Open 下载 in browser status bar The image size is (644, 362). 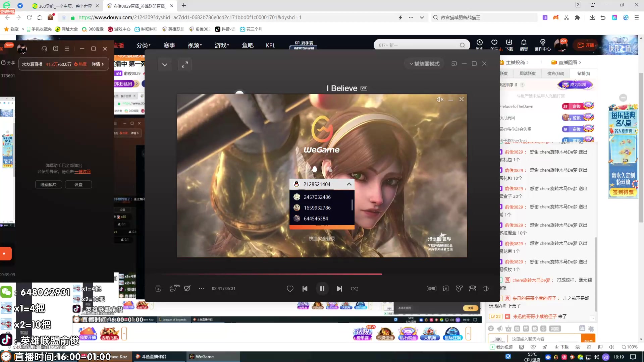tap(561, 347)
